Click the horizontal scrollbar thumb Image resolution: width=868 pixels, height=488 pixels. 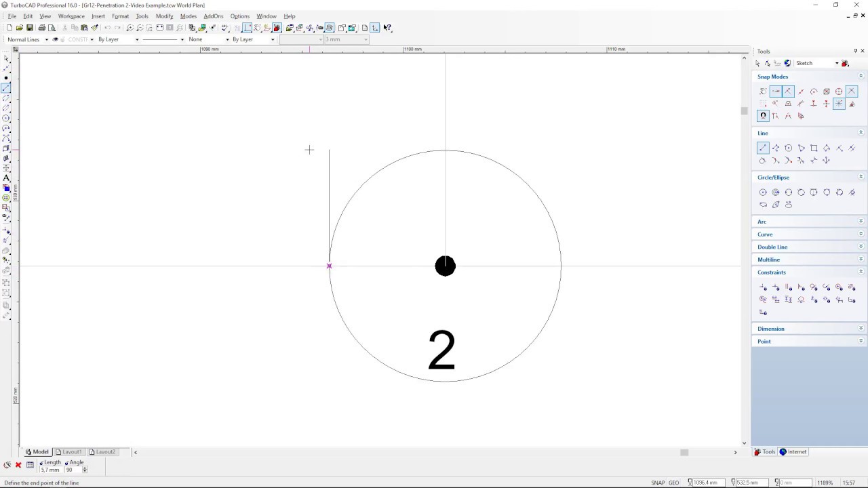tap(684, 452)
